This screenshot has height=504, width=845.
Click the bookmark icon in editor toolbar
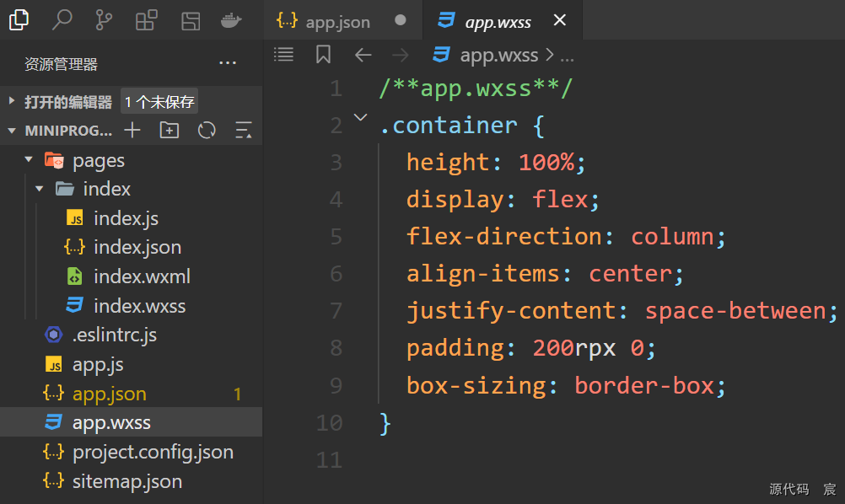[323, 55]
